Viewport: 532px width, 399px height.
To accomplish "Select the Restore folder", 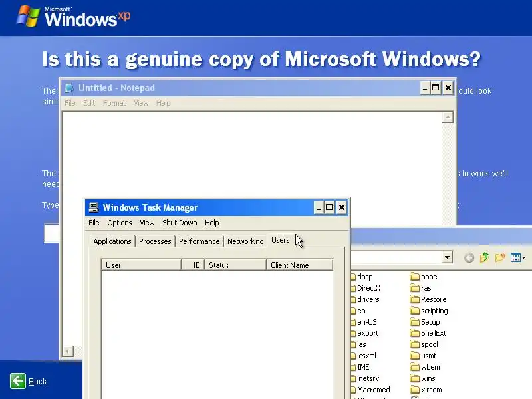I will point(428,299).
